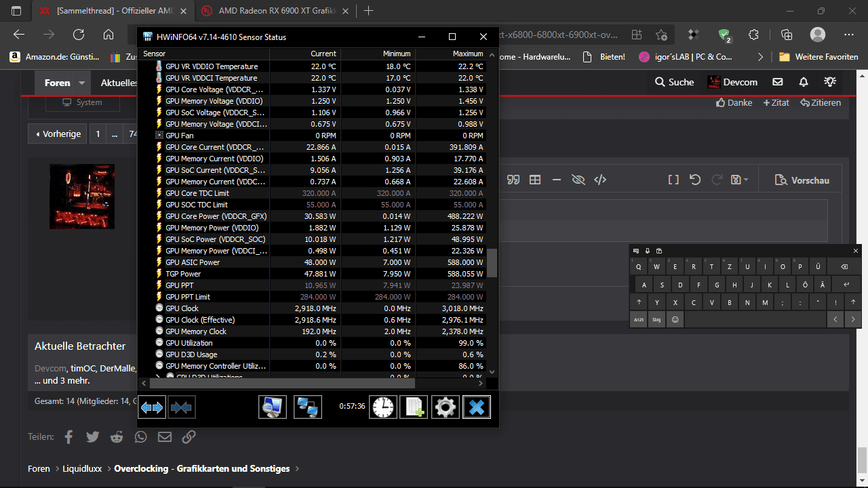The height and width of the screenshot is (488, 868).
Task: Open Edge profile avatar
Action: [x=818, y=35]
